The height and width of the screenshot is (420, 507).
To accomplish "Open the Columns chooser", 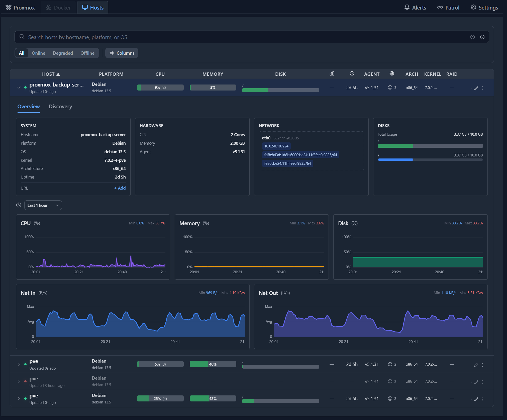I will [122, 53].
